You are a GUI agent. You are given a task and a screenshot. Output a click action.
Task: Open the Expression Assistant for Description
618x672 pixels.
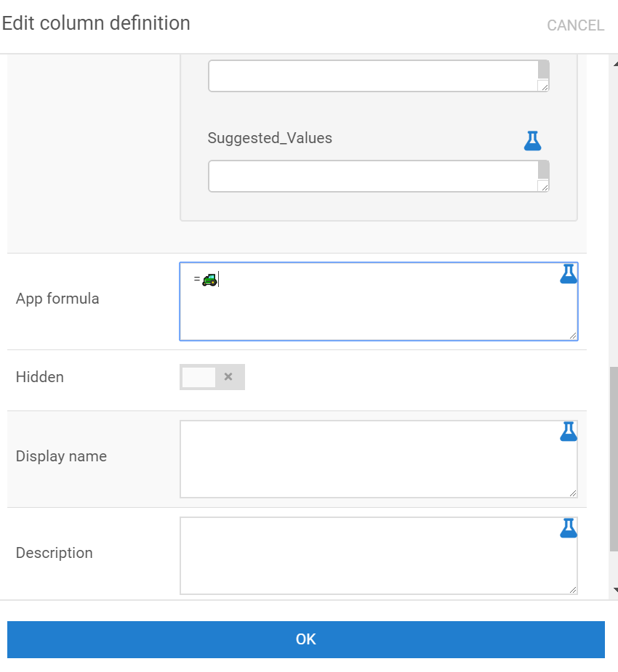(568, 527)
